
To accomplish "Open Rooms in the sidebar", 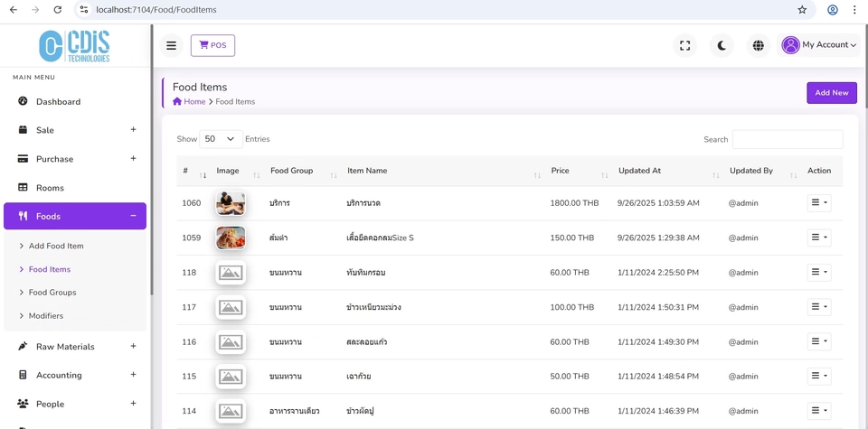I will [x=50, y=188].
